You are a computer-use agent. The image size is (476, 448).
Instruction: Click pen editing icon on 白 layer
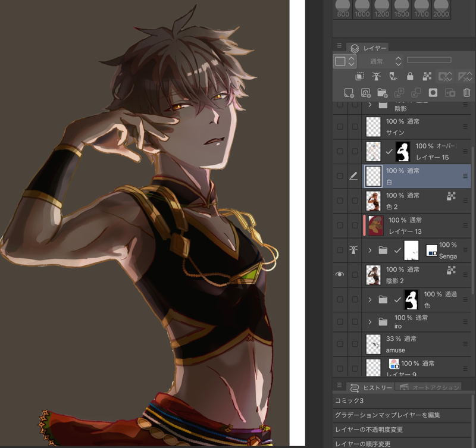(x=353, y=176)
